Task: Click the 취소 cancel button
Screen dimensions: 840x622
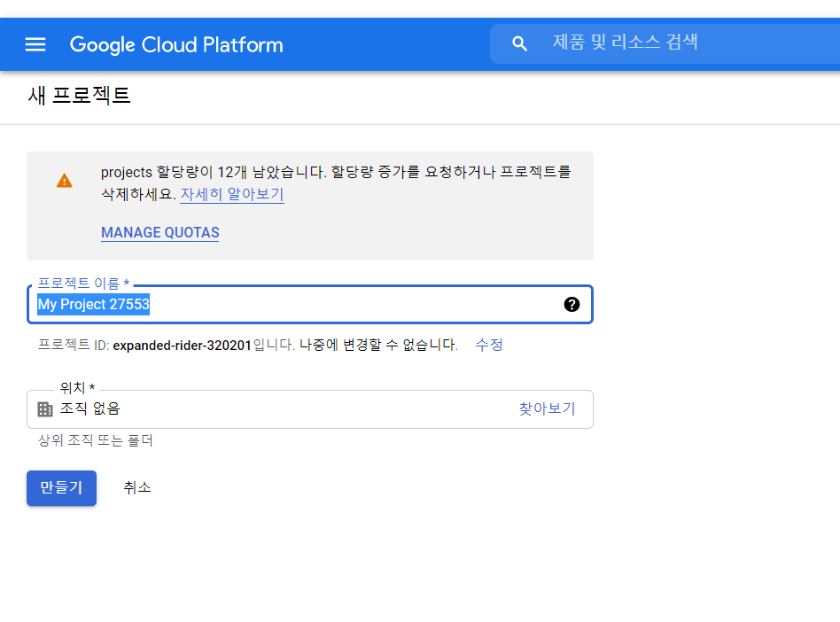Action: [x=137, y=487]
